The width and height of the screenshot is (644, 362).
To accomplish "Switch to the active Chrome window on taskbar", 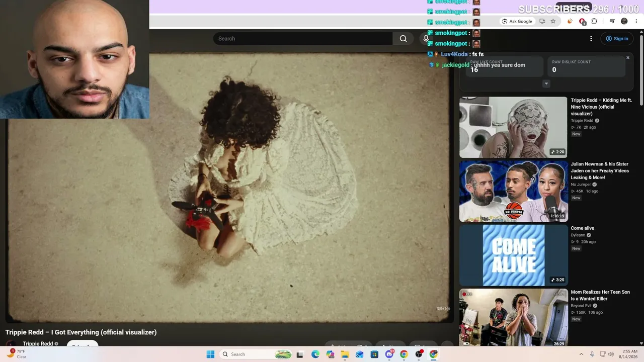I will tap(433, 354).
